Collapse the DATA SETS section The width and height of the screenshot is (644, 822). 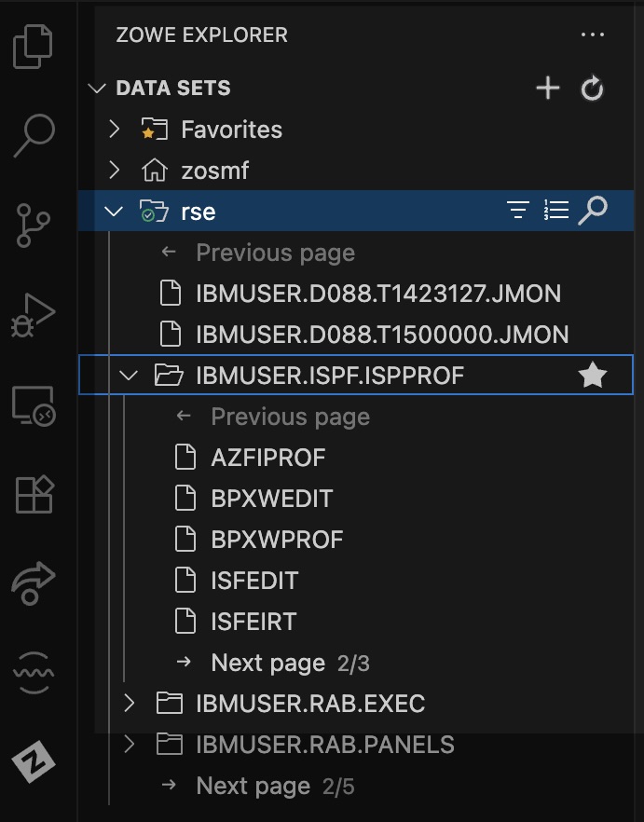click(98, 89)
